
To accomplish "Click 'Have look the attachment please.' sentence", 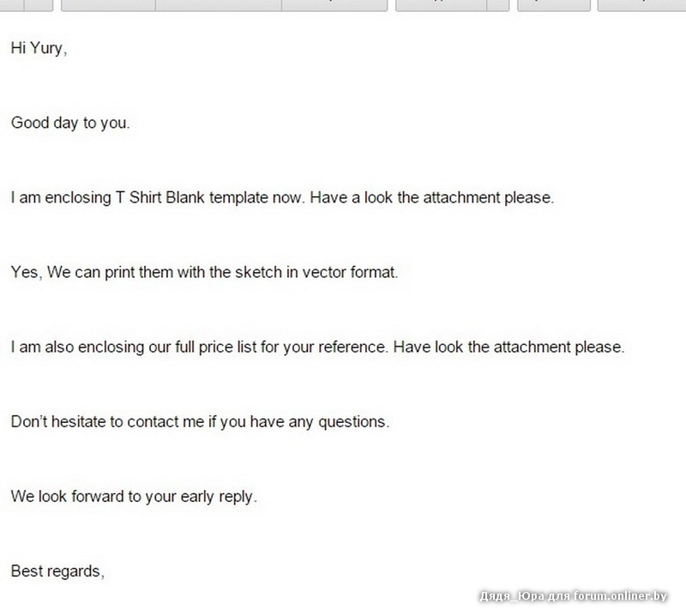I will pyautogui.click(x=511, y=347).
